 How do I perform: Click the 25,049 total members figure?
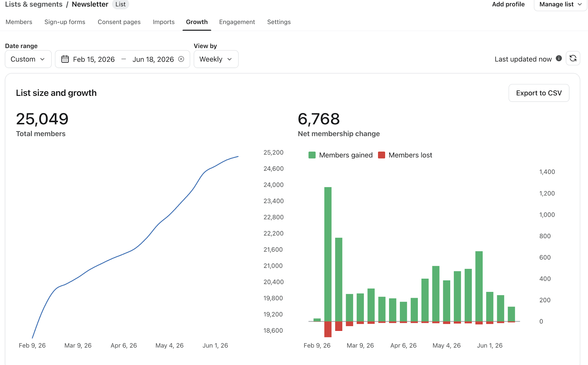click(42, 119)
